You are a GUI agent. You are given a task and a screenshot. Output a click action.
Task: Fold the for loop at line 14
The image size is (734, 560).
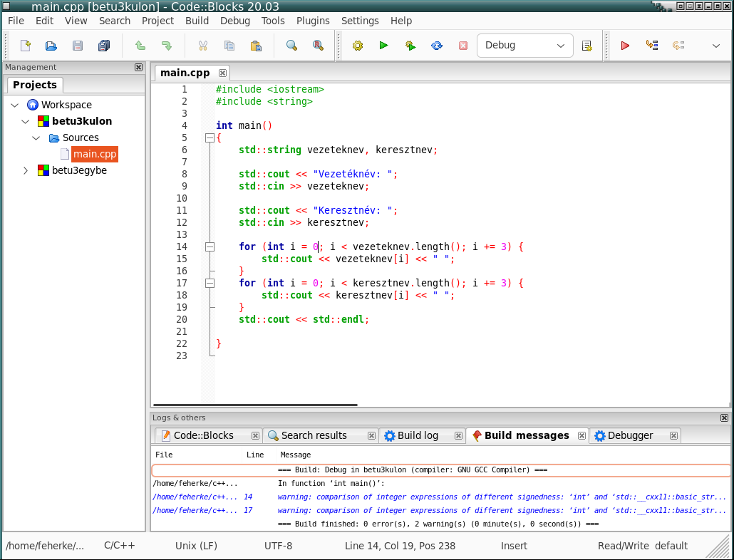pyautogui.click(x=210, y=247)
